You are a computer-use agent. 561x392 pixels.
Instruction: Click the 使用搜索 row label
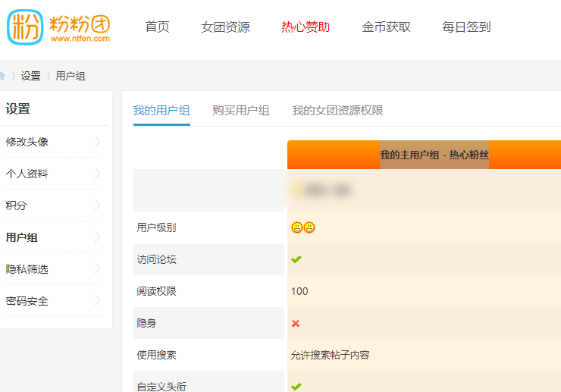(x=156, y=355)
